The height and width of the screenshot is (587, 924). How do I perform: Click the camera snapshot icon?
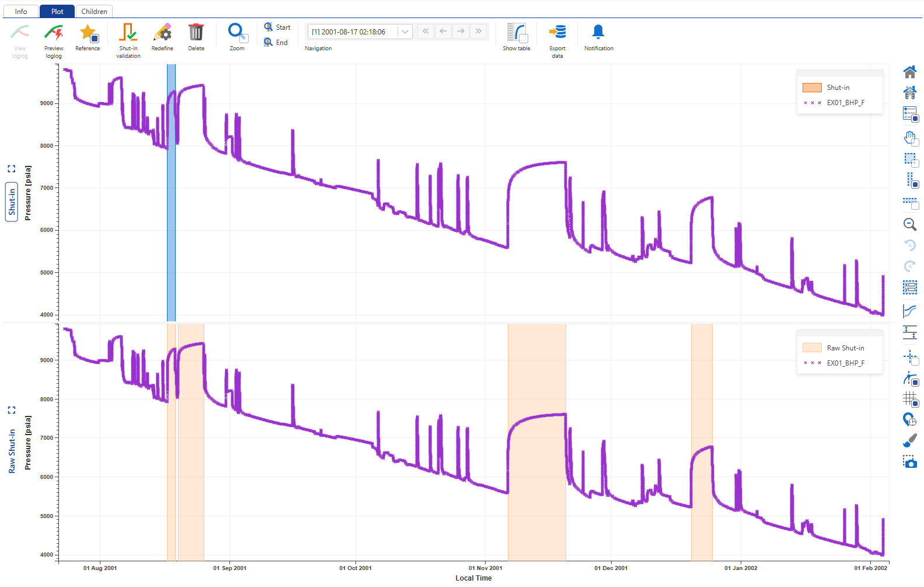[x=909, y=462]
